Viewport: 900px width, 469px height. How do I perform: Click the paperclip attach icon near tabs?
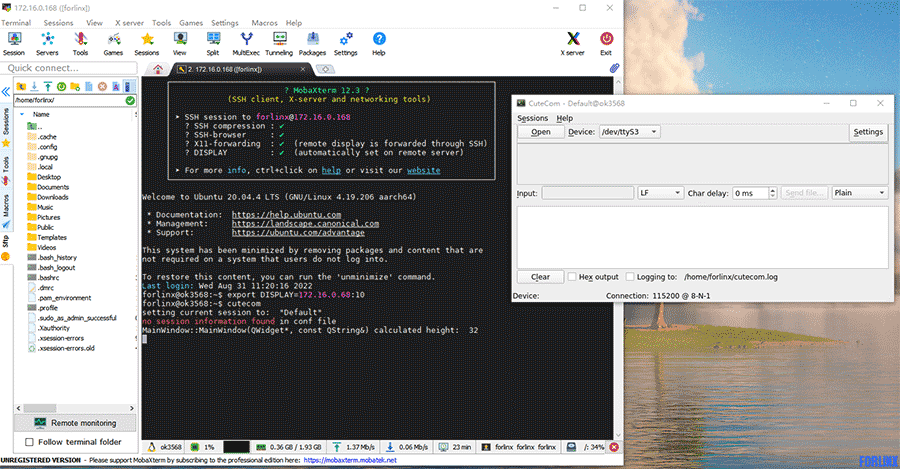pyautogui.click(x=614, y=68)
